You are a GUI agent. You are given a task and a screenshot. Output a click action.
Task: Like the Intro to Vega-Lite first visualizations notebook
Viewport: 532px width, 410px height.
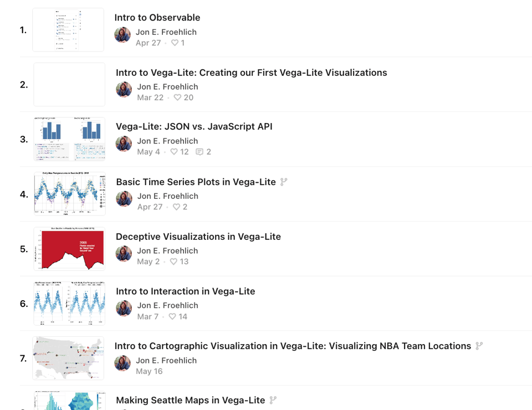177,98
